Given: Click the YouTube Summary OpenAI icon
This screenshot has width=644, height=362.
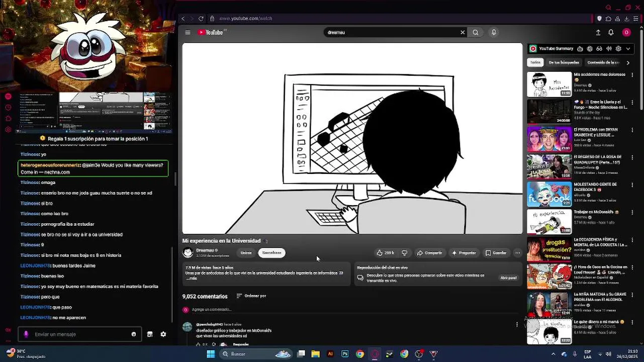Looking at the screenshot, I should (590, 49).
